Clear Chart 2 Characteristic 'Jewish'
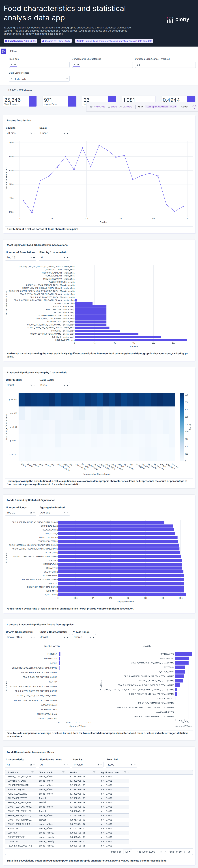Screen dimensions: 198x868 (x=64, y=637)
